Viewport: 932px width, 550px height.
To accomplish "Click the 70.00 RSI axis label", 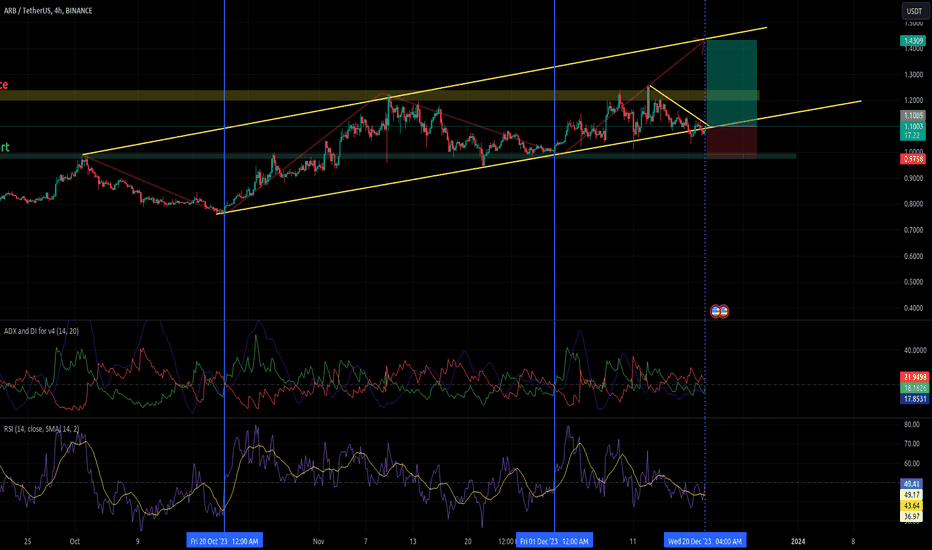I will (912, 444).
